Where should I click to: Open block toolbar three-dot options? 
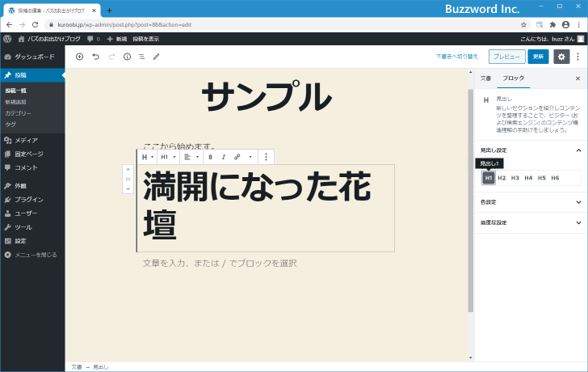[x=266, y=157]
